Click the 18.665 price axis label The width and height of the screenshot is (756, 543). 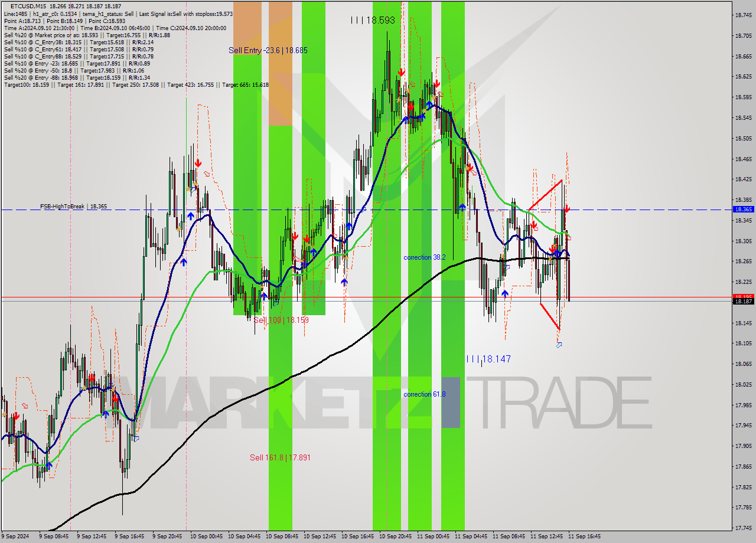pyautogui.click(x=743, y=57)
